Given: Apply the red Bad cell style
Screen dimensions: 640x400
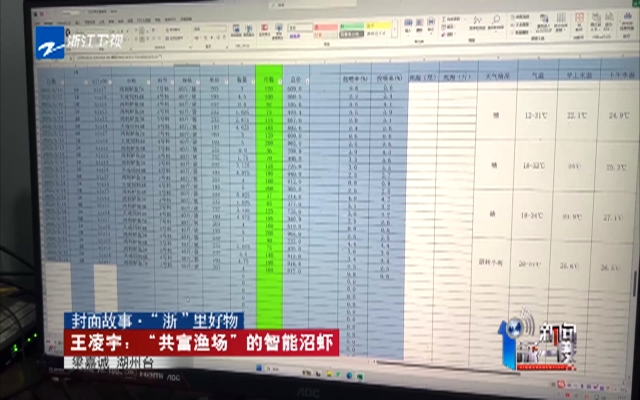Looking at the screenshot, I should click(326, 27).
